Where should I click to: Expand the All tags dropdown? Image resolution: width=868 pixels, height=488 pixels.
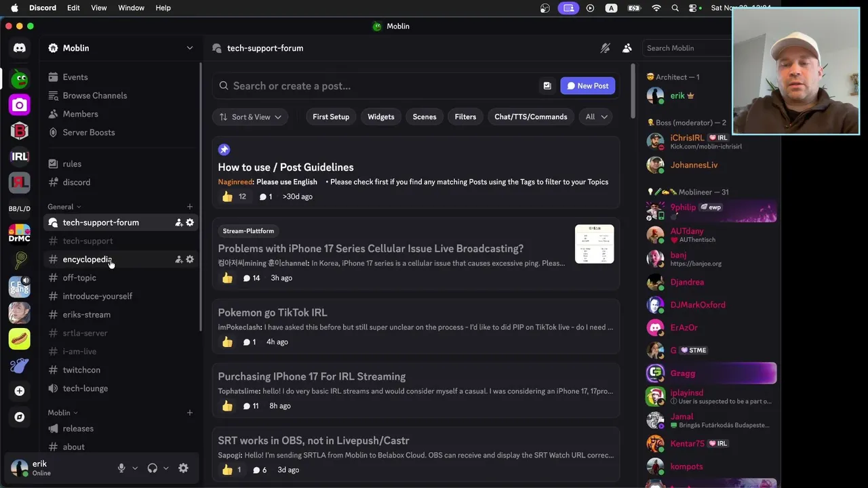(597, 117)
